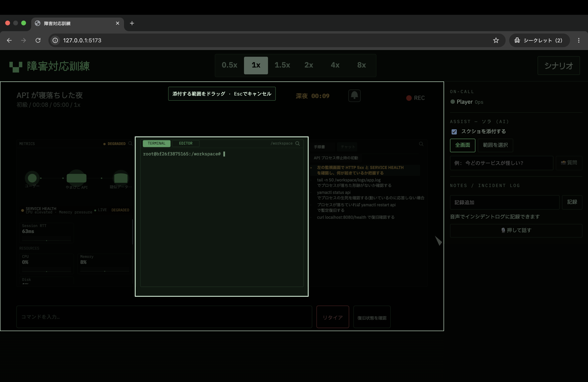The image size is (588, 382).
Task: Select 全画面 capture mode
Action: tap(462, 145)
